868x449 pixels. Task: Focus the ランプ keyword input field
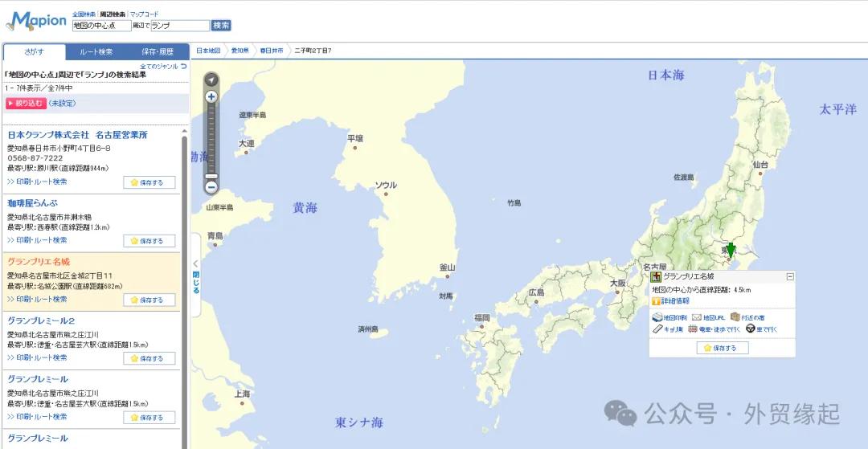(x=181, y=26)
